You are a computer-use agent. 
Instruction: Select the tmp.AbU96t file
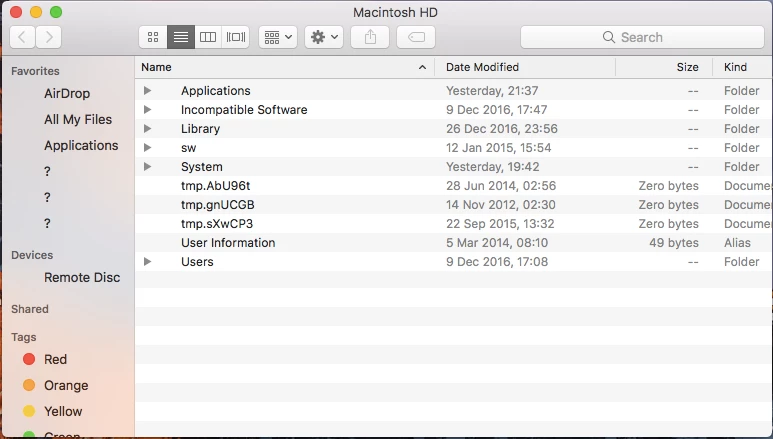pyautogui.click(x=215, y=186)
